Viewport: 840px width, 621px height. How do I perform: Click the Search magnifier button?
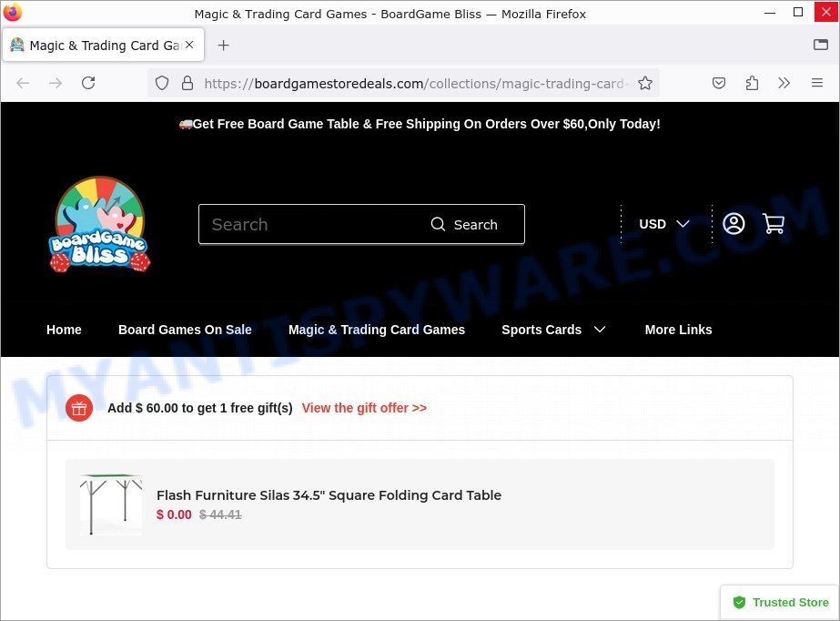point(464,225)
